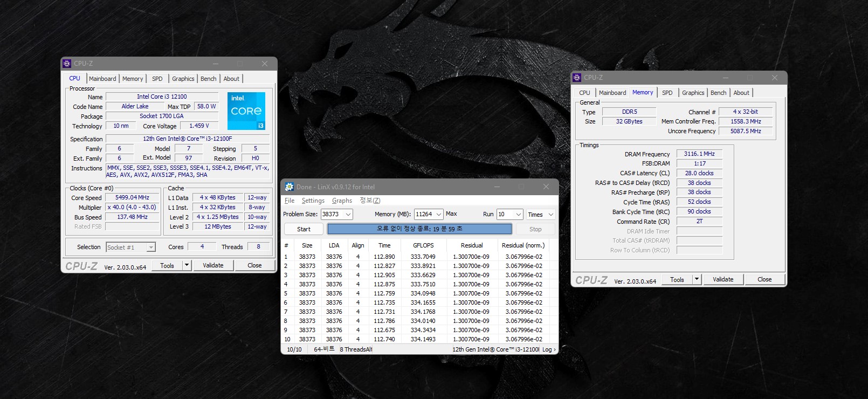Screen dimensions: 868x399
Task: Click Tools button in the left CPU-Z window
Action: 167,265
